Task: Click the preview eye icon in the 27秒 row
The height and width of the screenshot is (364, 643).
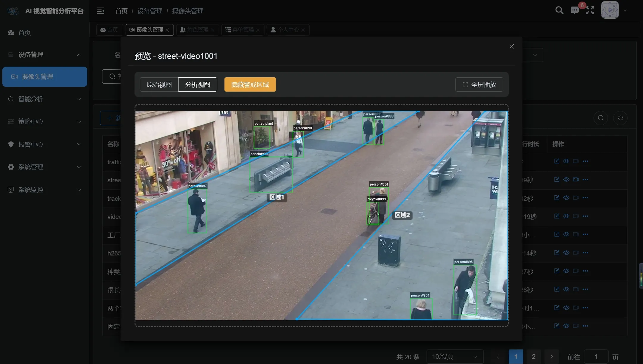Action: (x=566, y=271)
